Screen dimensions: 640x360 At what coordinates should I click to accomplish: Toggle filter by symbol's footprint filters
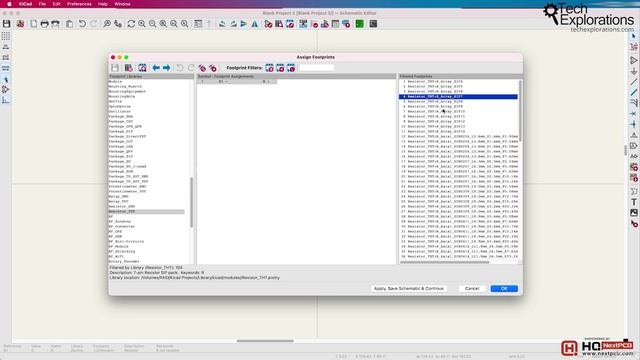coord(269,68)
